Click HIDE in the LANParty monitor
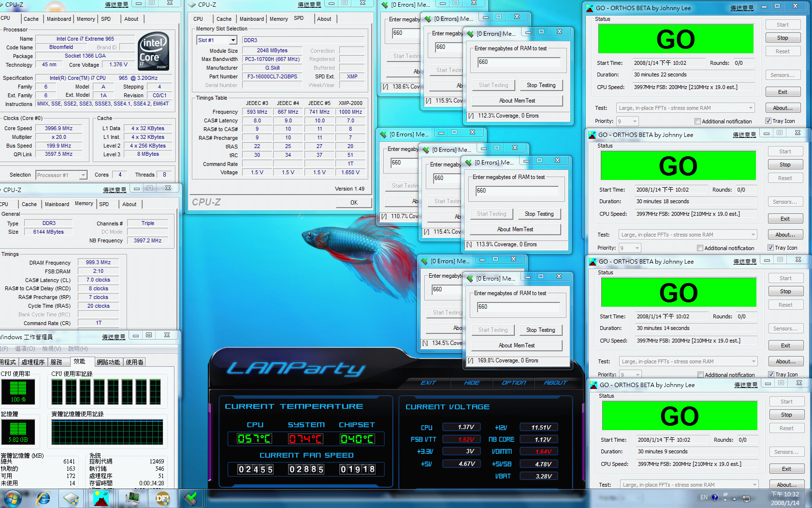The width and height of the screenshot is (812, 508). 472,383
